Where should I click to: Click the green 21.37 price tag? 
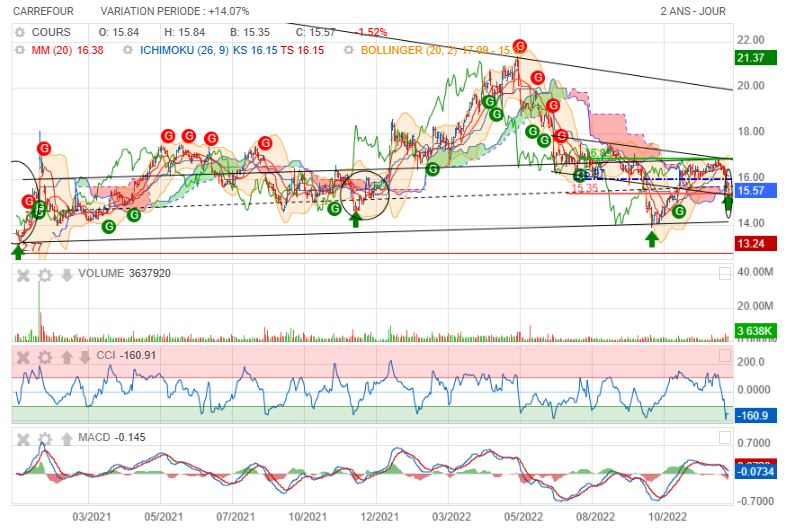pyautogui.click(x=756, y=58)
